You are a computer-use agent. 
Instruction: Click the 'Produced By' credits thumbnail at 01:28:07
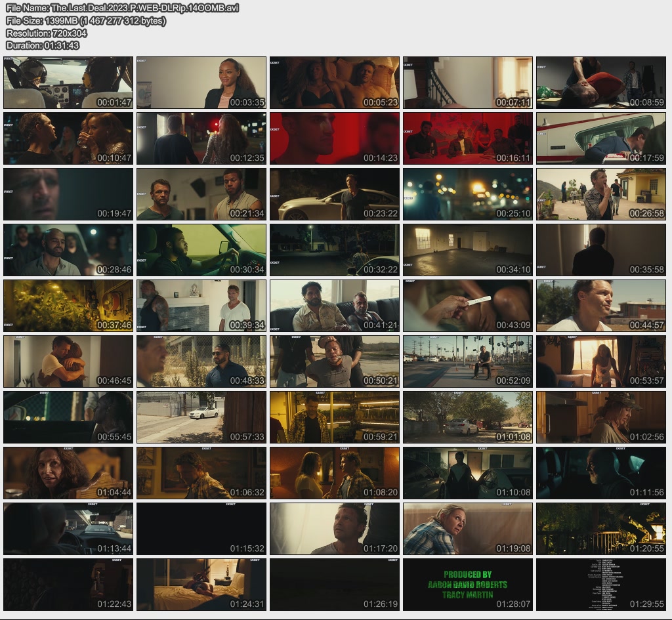[468, 585]
